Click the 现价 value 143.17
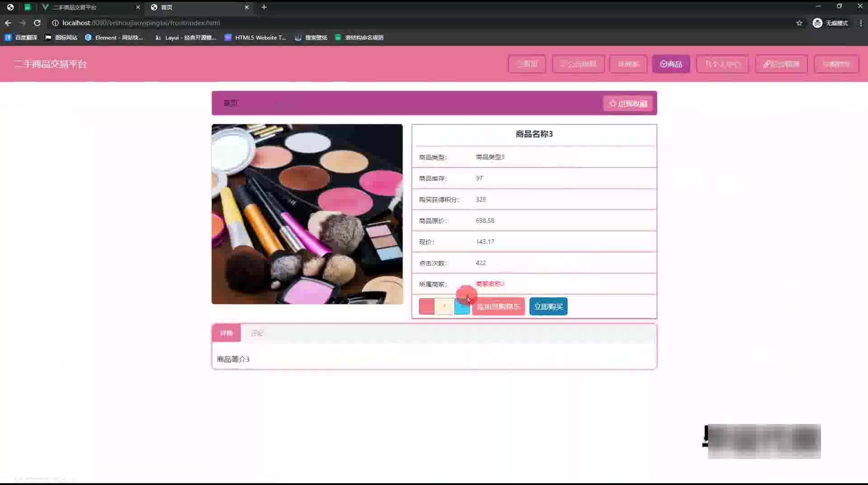Screen dimensions: 868x485 [485, 242]
